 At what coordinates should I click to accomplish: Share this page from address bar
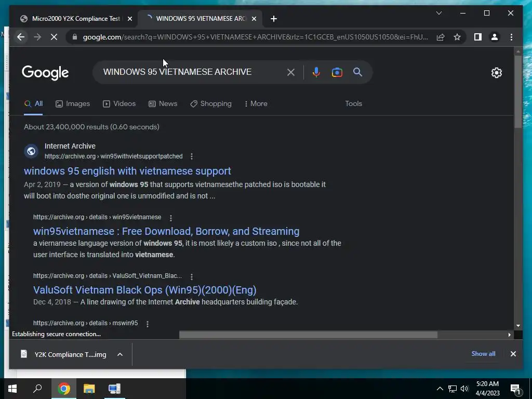pos(441,37)
